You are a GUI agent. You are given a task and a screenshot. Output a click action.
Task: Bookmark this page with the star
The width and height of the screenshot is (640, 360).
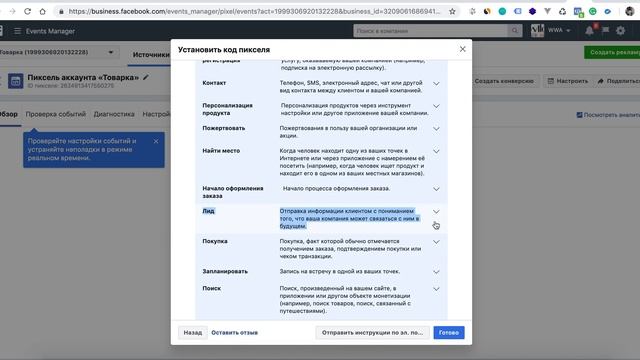click(452, 11)
